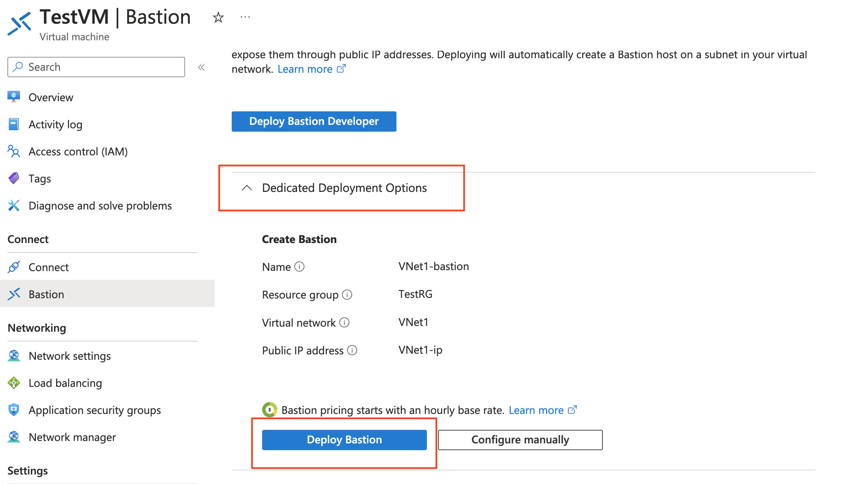868x484 pixels.
Task: Click the Deploy Bastion Developer button
Action: click(x=314, y=122)
